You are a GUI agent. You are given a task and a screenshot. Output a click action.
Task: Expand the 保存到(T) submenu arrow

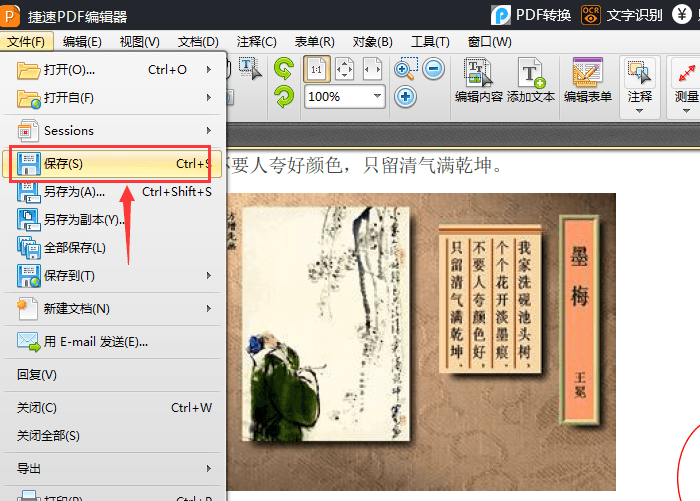[208, 276]
